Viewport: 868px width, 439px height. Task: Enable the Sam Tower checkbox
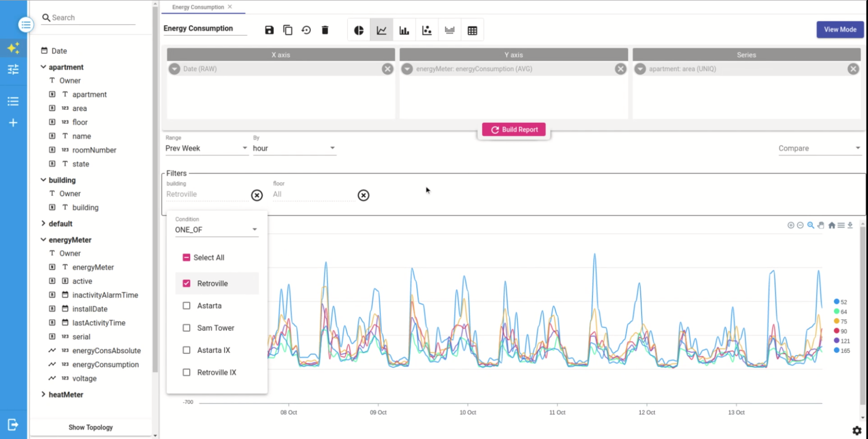tap(186, 328)
